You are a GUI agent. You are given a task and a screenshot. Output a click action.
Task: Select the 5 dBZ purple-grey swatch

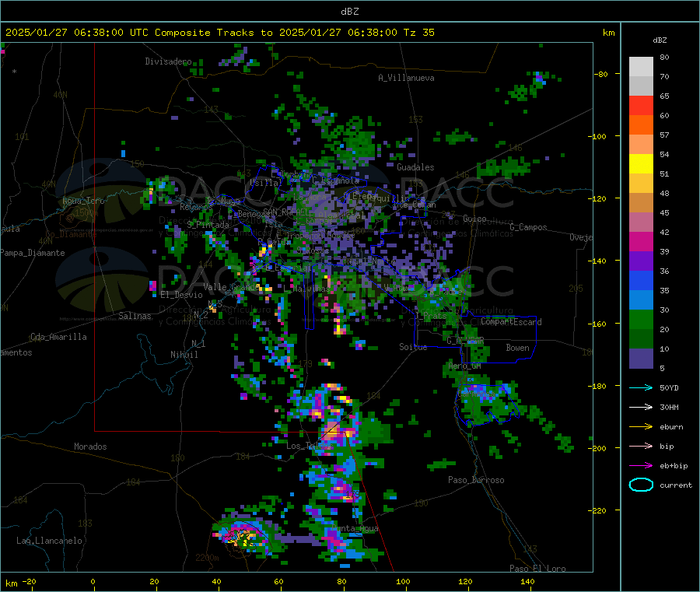tap(641, 358)
